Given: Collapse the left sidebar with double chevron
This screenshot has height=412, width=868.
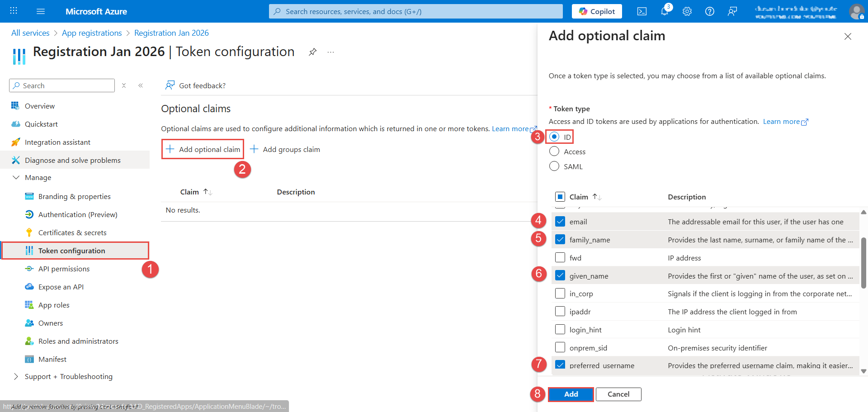Looking at the screenshot, I should [141, 85].
